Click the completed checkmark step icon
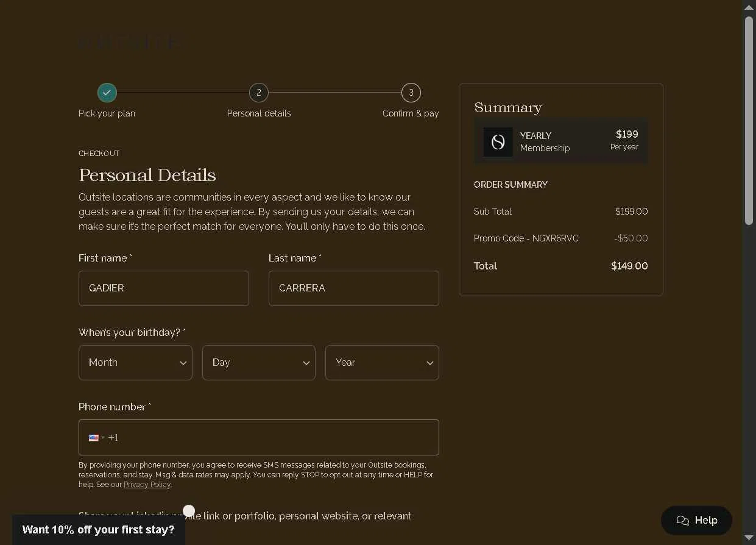The image size is (756, 545). pos(107,93)
